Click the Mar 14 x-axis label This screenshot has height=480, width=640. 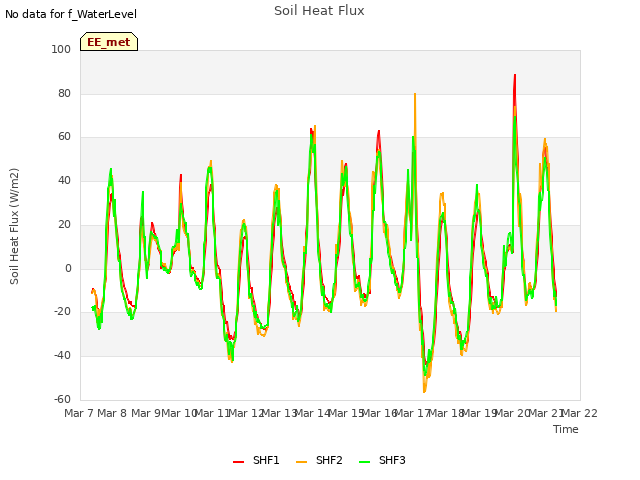point(313,413)
